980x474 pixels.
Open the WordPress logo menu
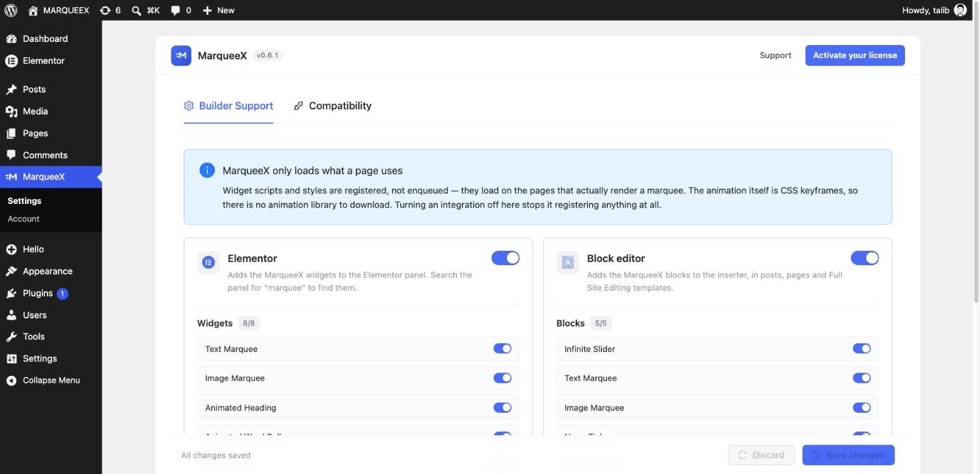[x=11, y=10]
